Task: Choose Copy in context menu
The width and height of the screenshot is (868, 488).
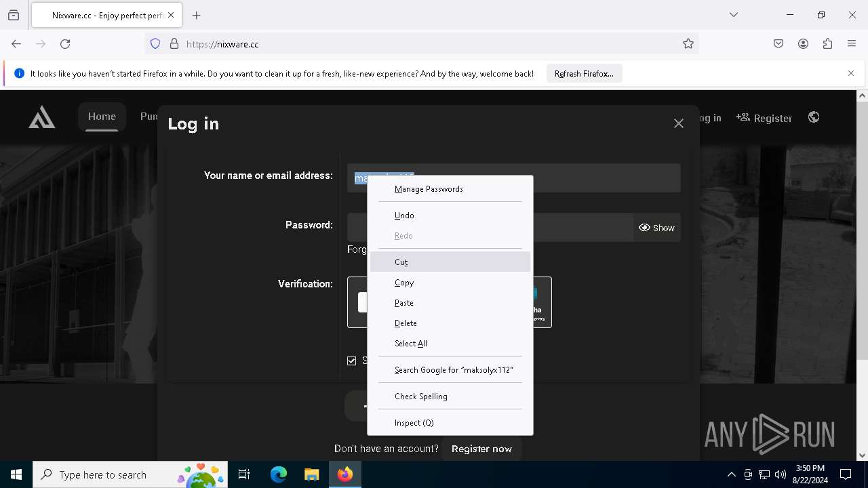Action: tap(450, 283)
